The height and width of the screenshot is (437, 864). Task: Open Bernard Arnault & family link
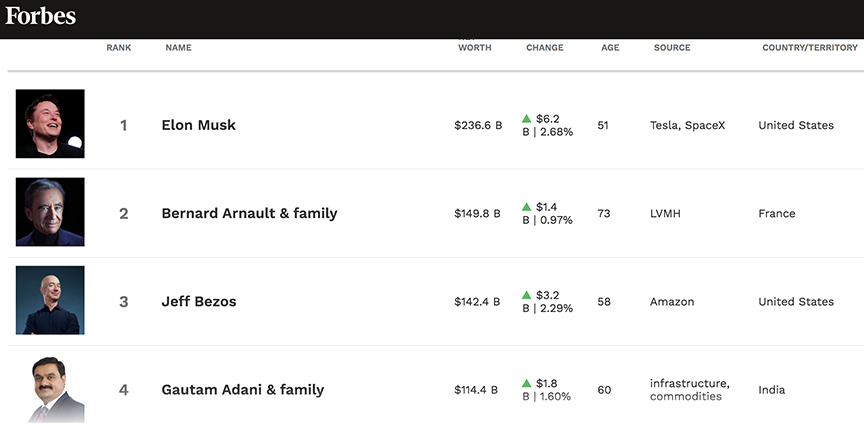(x=249, y=213)
